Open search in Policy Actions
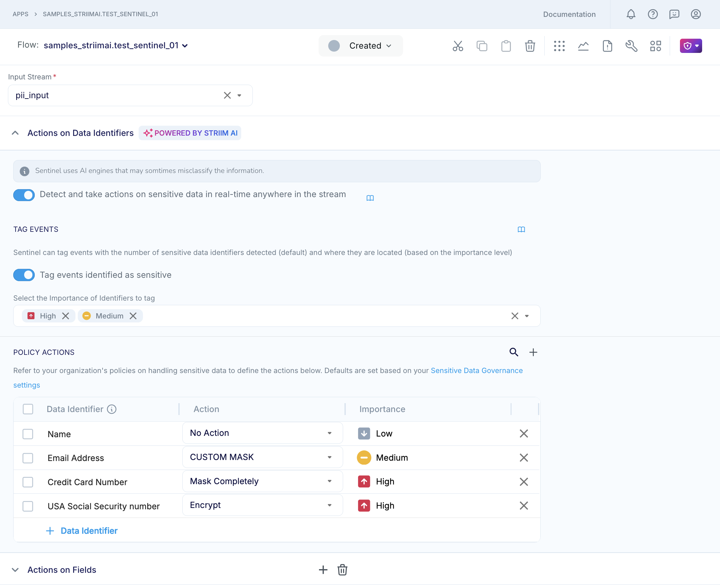This screenshot has height=588, width=720. click(514, 352)
